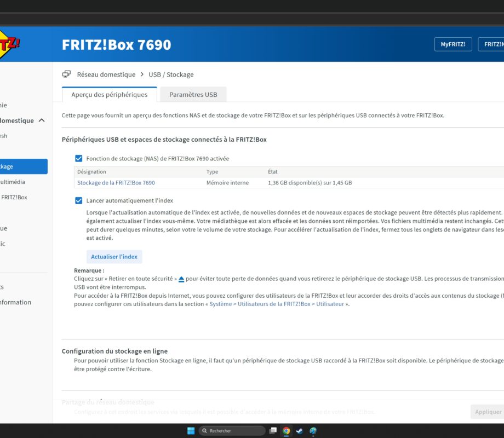The width and height of the screenshot is (504, 438).
Task: Click the Périphériques USB et espaces de stockage heading
Action: click(x=164, y=140)
